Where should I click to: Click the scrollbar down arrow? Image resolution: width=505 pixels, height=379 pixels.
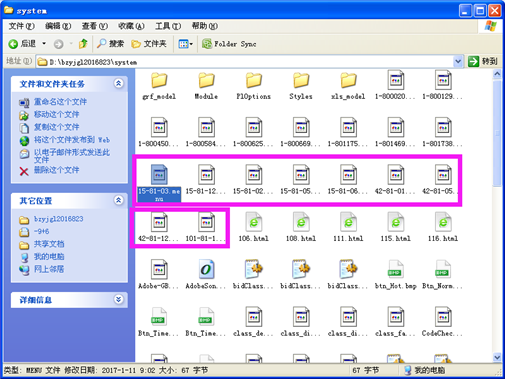coord(497,357)
